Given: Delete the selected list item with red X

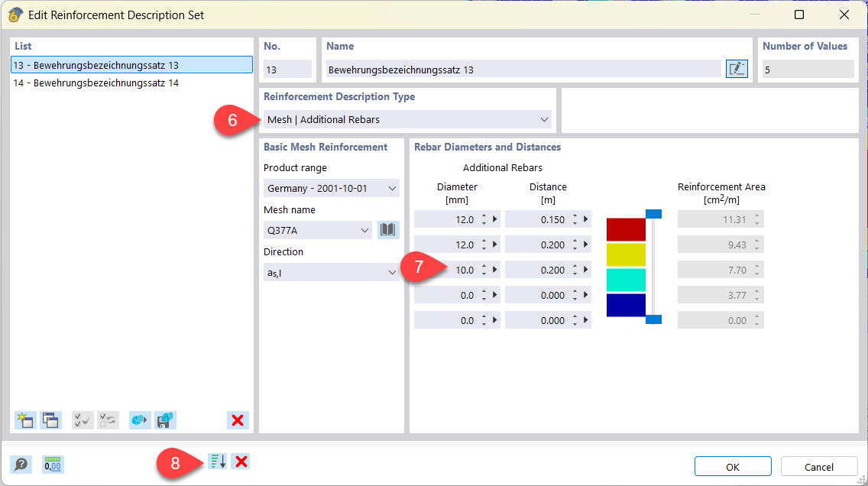Looking at the screenshot, I should [x=238, y=420].
